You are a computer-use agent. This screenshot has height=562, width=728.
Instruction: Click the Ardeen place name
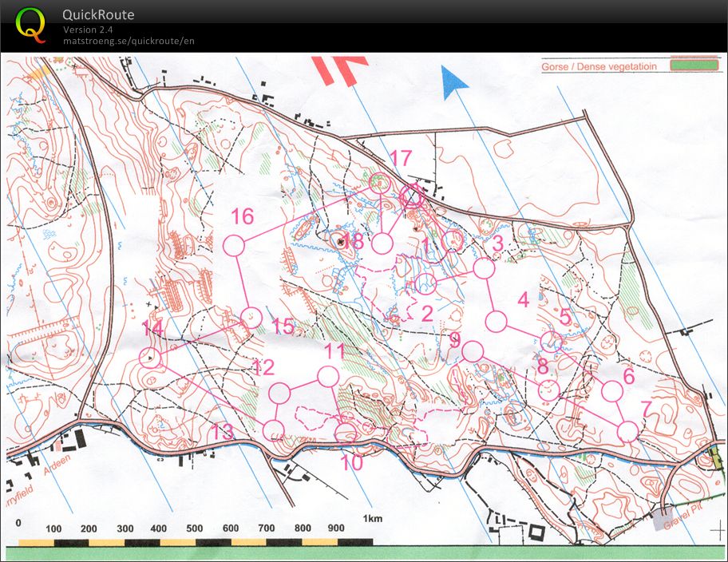pos(57,465)
